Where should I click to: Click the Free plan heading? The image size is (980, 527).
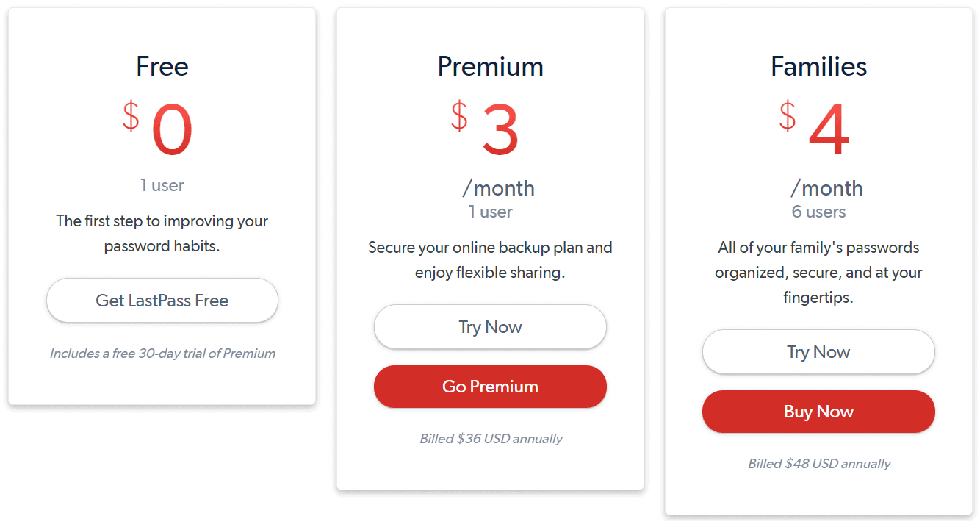pyautogui.click(x=162, y=67)
